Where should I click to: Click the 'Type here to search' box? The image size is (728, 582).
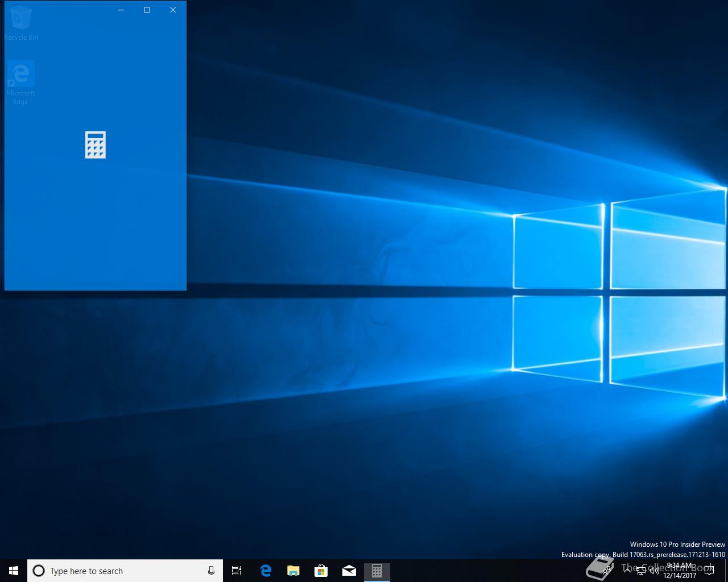click(x=125, y=571)
